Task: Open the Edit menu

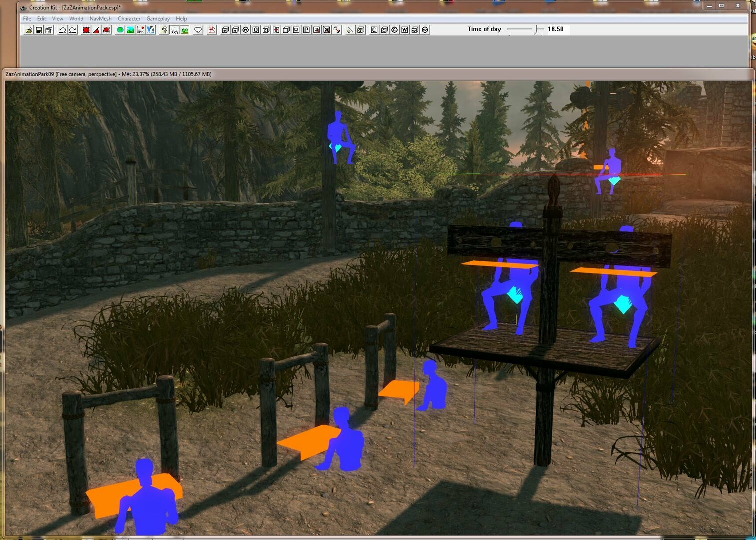Action: point(42,19)
